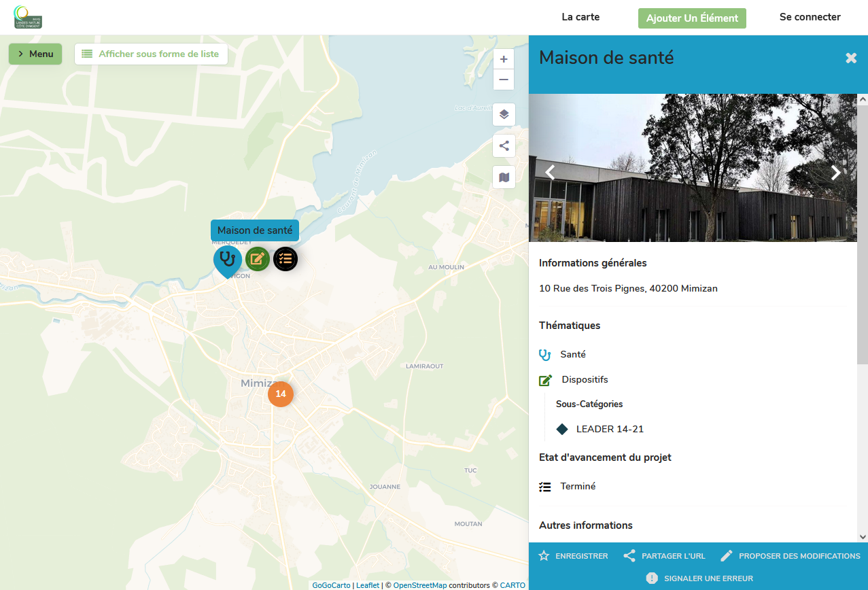Expand the Menu sidebar
The width and height of the screenshot is (868, 590).
pos(35,54)
